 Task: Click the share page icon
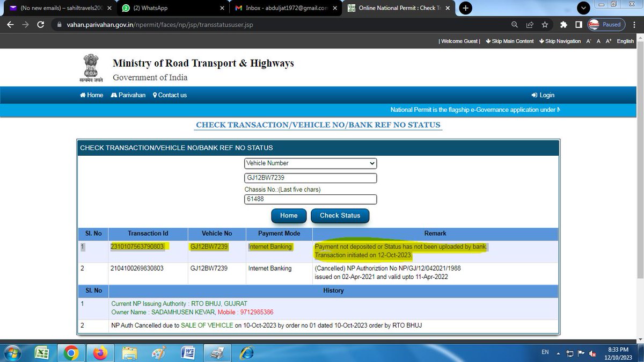pos(530,25)
